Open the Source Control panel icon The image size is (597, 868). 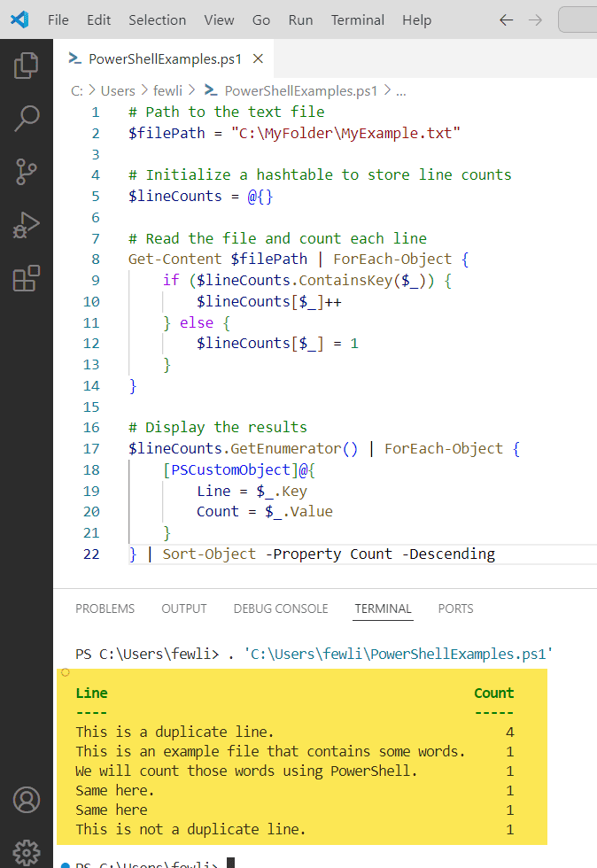(26, 171)
